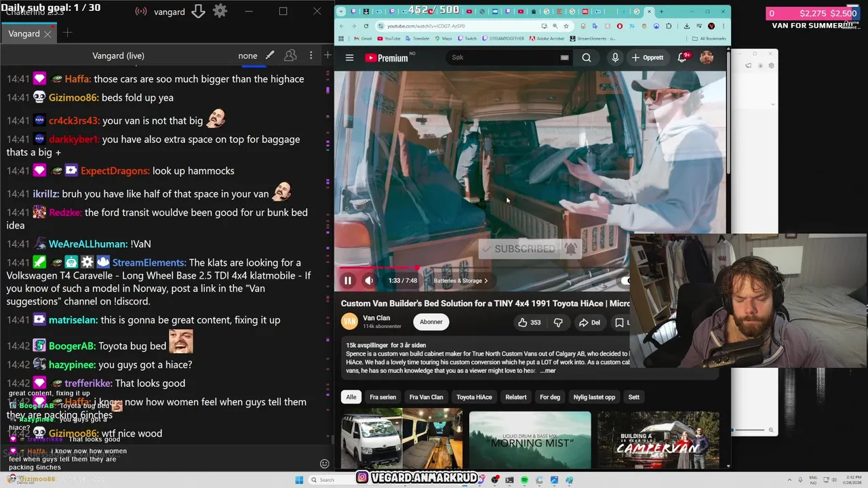The height and width of the screenshot is (488, 868).
Task: Select the Fra serien filter chip
Action: [x=382, y=397]
